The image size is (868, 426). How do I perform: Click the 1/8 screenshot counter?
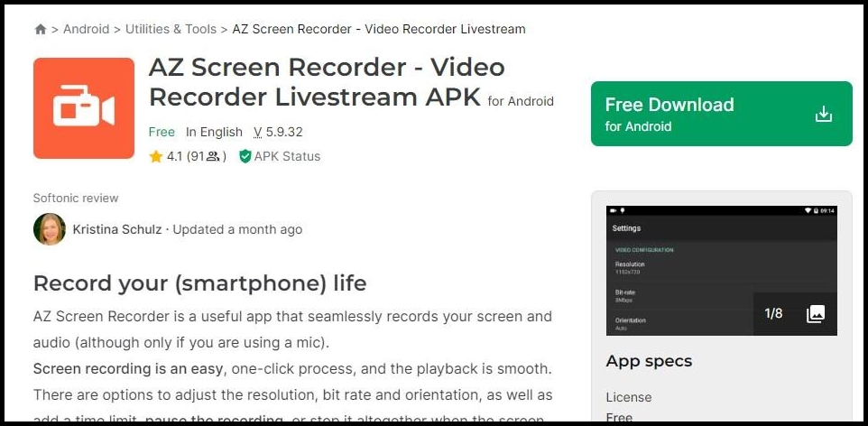click(x=773, y=313)
